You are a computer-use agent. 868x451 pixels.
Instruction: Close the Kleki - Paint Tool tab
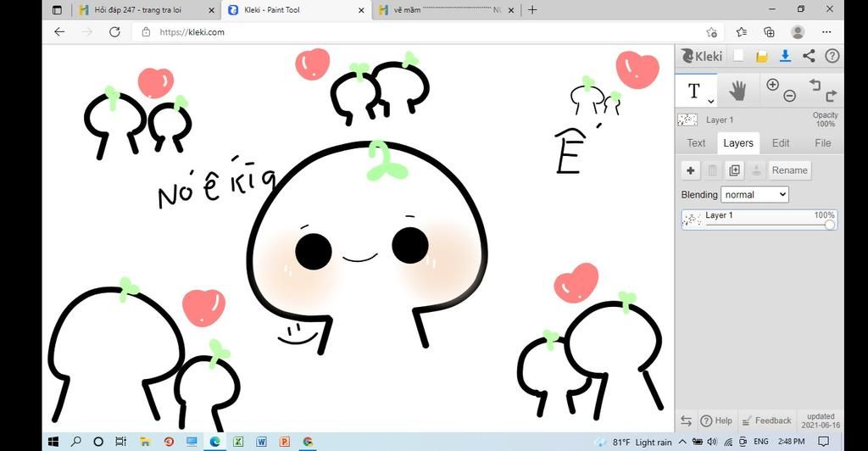(361, 10)
